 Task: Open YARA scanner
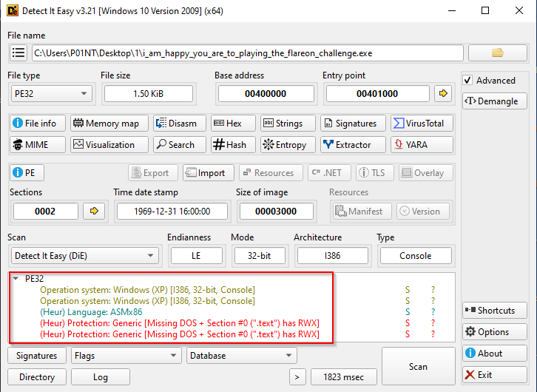click(x=422, y=144)
